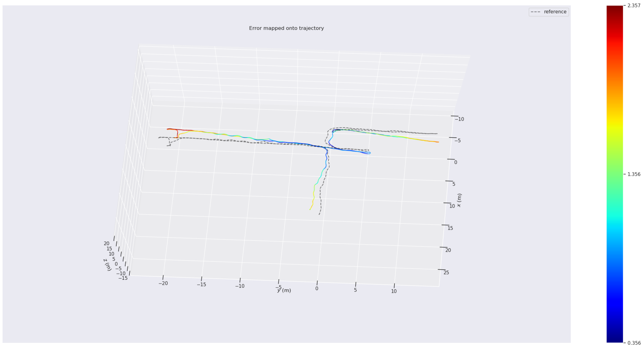Click the red high-error trajectory end at left
The image size is (644, 348).
point(168,129)
